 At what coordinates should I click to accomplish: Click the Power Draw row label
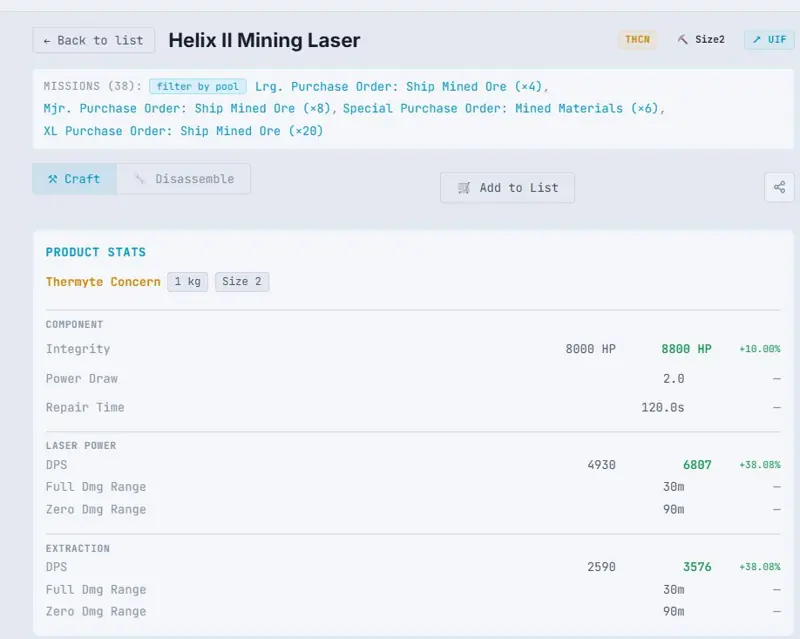click(82, 379)
